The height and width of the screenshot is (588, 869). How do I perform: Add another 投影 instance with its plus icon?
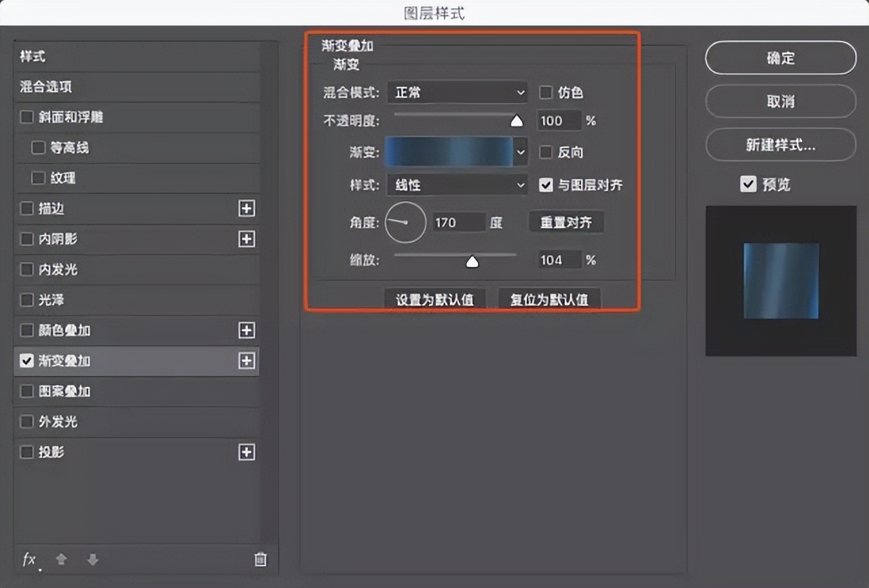(x=246, y=452)
